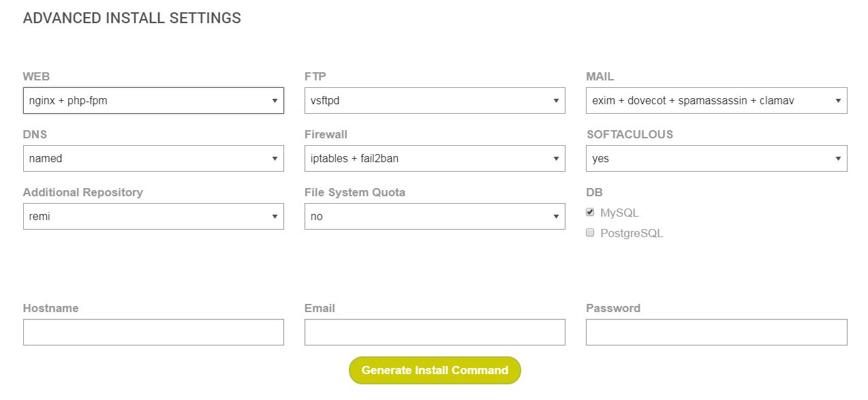868x400 pixels.
Task: Open the Additional Repository dropdown
Action: pyautogui.click(x=153, y=217)
